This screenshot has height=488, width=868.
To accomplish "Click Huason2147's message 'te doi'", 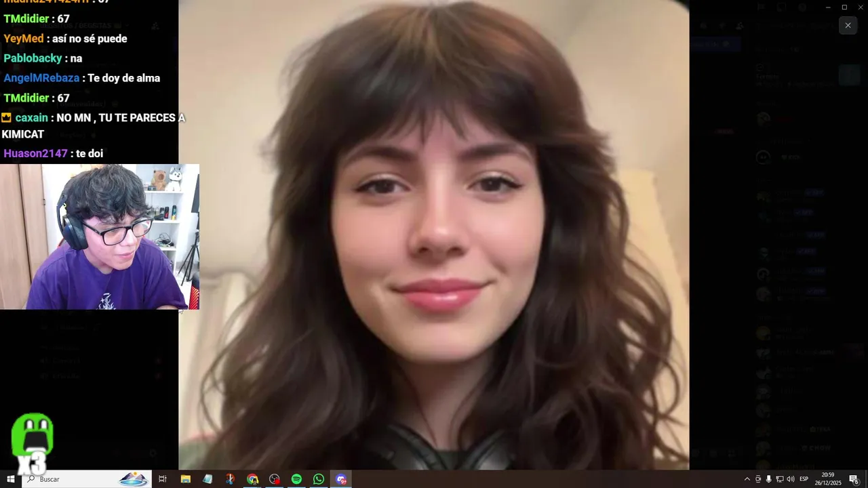I will [x=54, y=153].
